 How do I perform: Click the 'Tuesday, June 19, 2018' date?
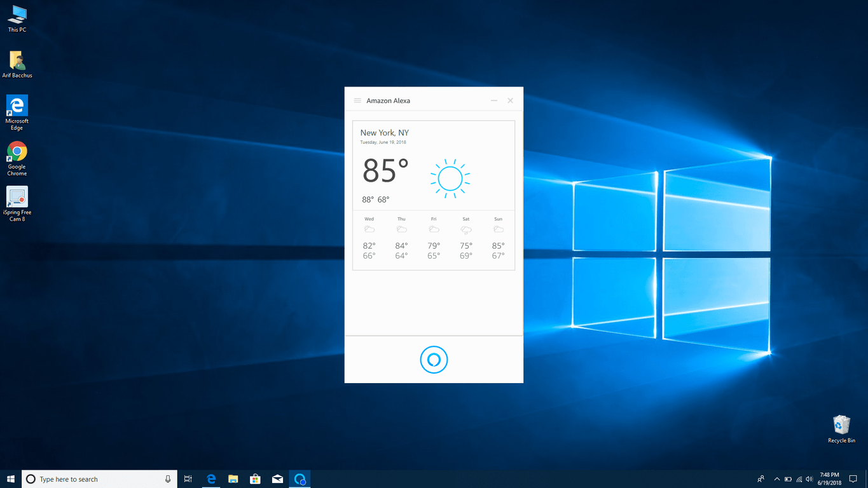pos(383,142)
